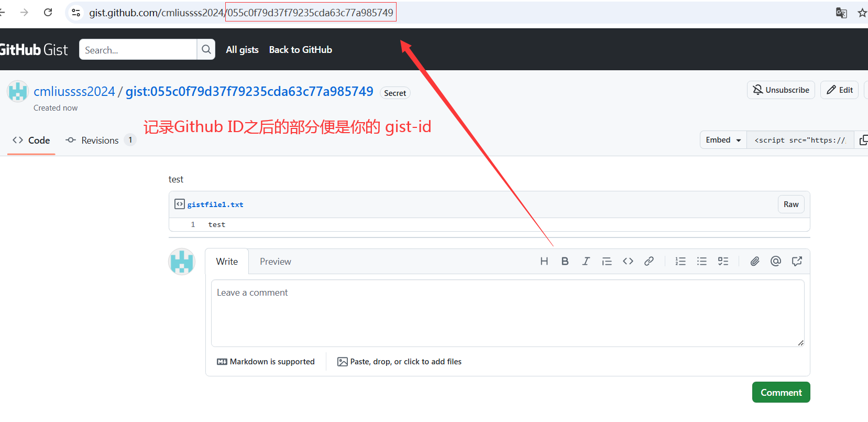Open the Revisions tab

(100, 140)
